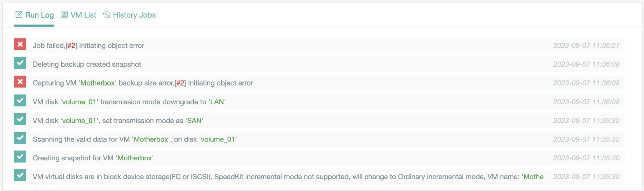The height and width of the screenshot is (191, 644).
Task: Click 'volume_01' in the LAN downgrade entry
Action: [x=79, y=102]
